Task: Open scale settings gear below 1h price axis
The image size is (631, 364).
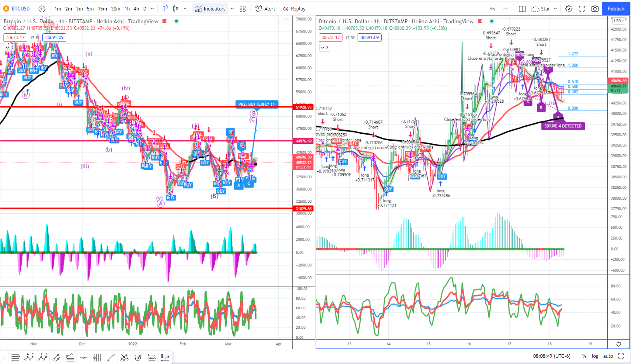Action: [619, 344]
